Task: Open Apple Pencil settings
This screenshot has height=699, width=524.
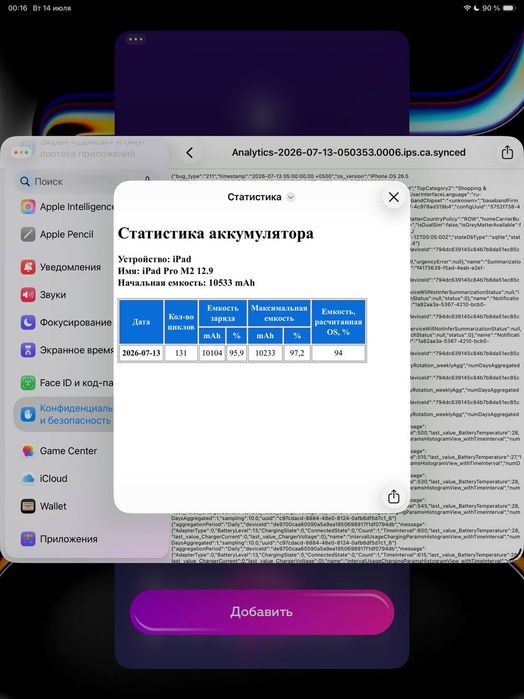Action: point(67,234)
